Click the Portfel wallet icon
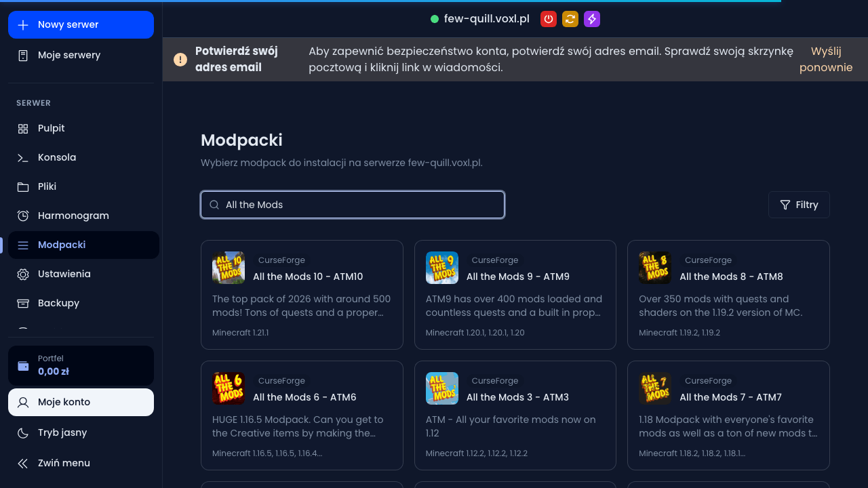The width and height of the screenshot is (868, 488). pyautogui.click(x=23, y=366)
